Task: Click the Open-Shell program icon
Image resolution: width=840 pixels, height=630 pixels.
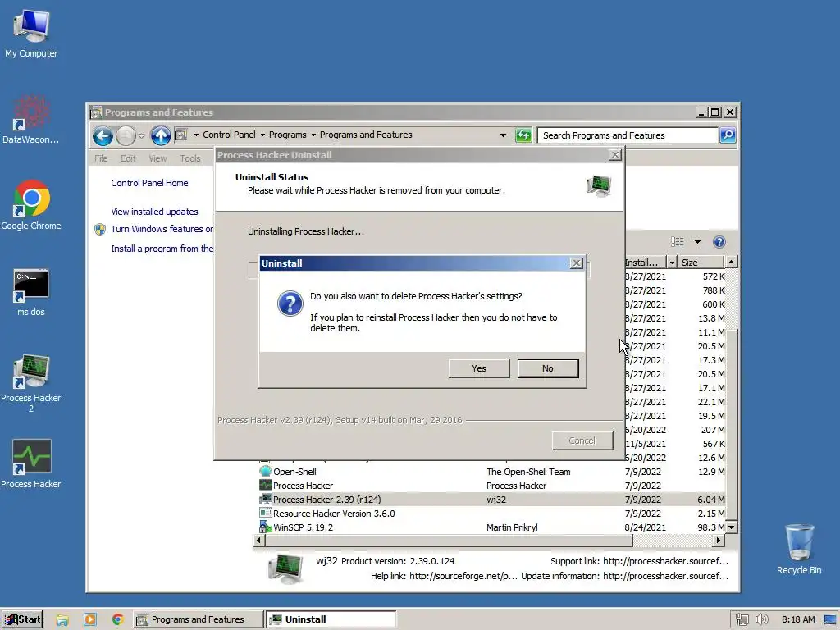Action: click(x=265, y=471)
